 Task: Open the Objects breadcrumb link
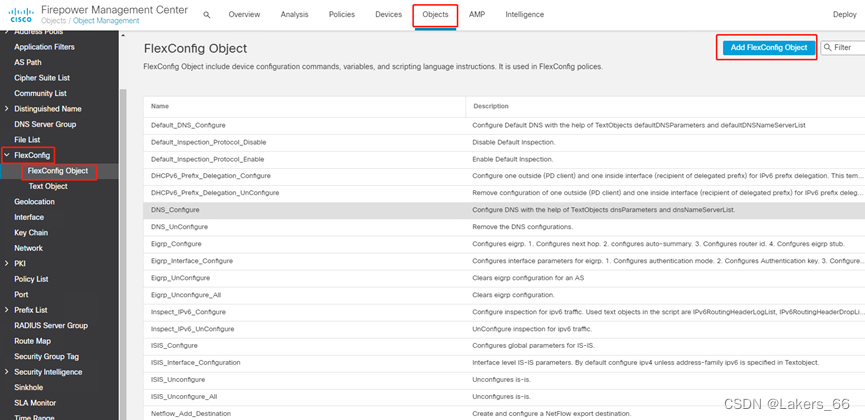[x=56, y=21]
